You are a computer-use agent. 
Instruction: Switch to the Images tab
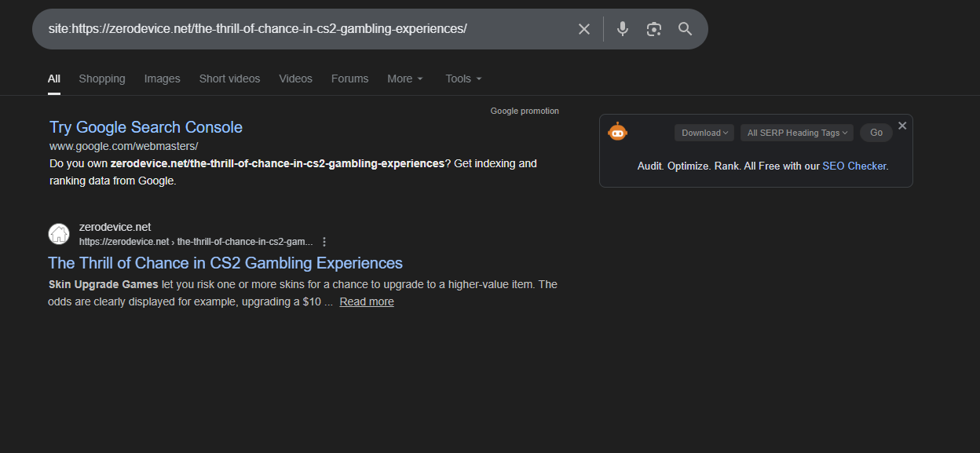pyautogui.click(x=163, y=79)
